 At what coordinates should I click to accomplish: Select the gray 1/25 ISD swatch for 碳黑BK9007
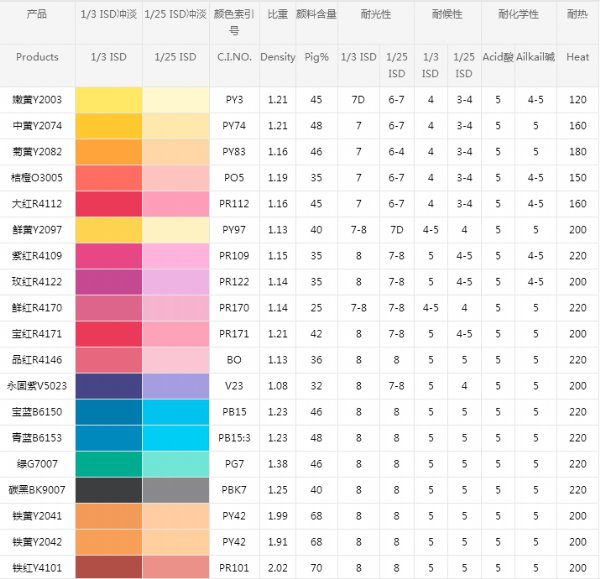pos(175,490)
